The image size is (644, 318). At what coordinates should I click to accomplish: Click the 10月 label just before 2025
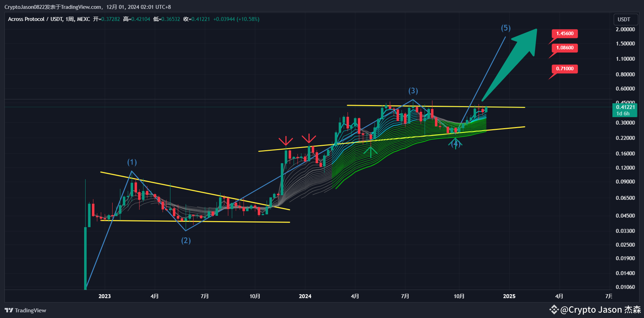[459, 296]
